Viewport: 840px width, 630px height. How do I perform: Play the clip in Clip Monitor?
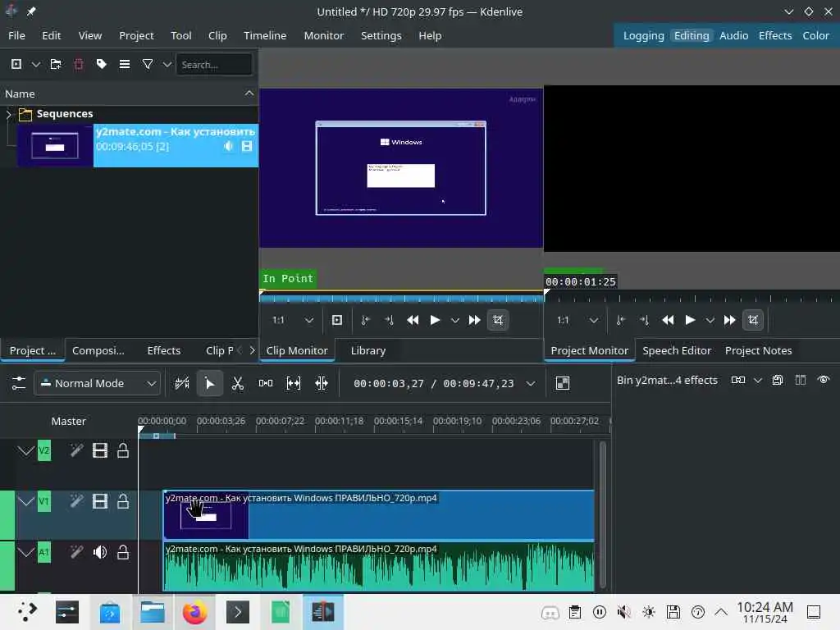[435, 321]
